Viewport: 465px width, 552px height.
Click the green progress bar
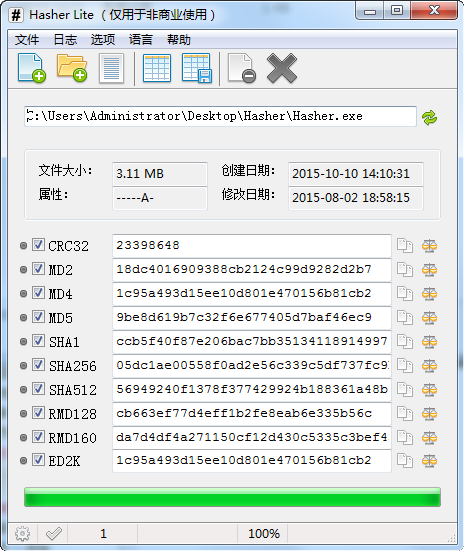click(x=232, y=497)
